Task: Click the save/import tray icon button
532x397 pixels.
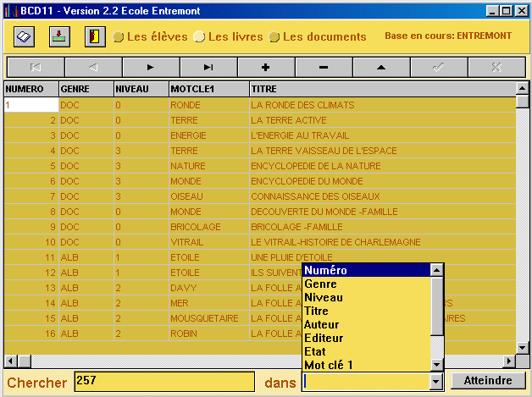Action: coord(58,36)
